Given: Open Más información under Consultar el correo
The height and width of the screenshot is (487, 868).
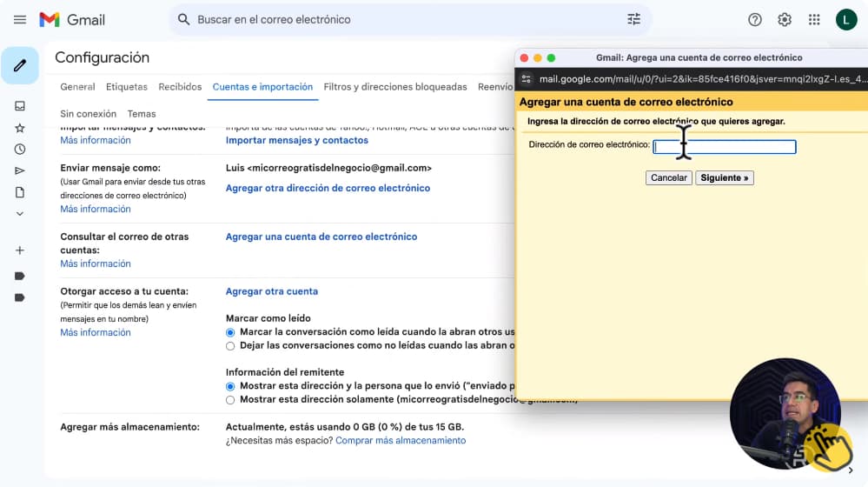Looking at the screenshot, I should [x=96, y=264].
